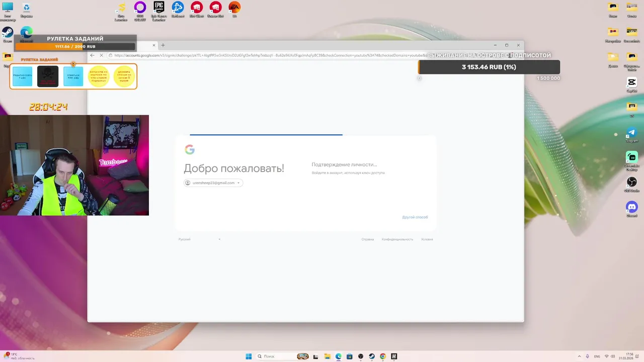The image size is (644, 362).
Task: Open Steam from the taskbar
Action: (372, 356)
